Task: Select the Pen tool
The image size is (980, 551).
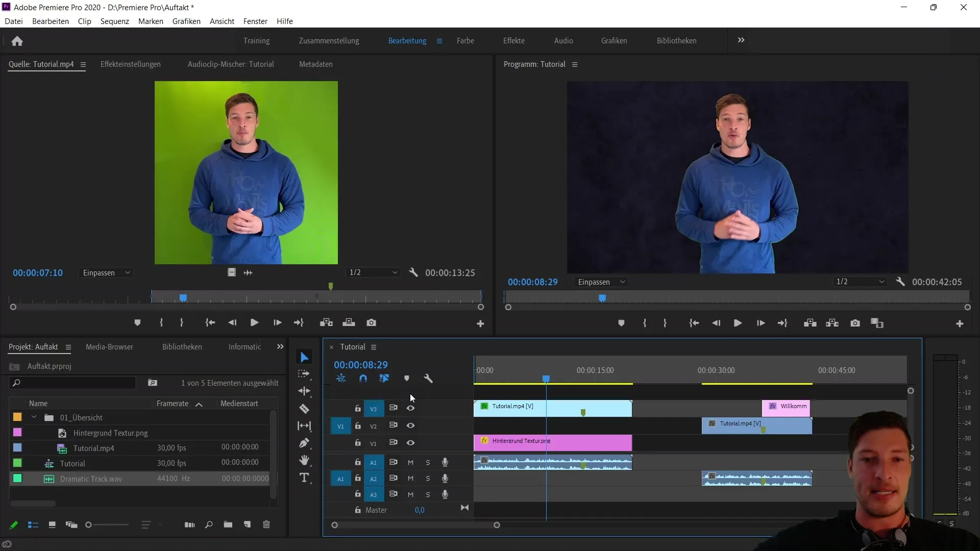Action: click(304, 443)
